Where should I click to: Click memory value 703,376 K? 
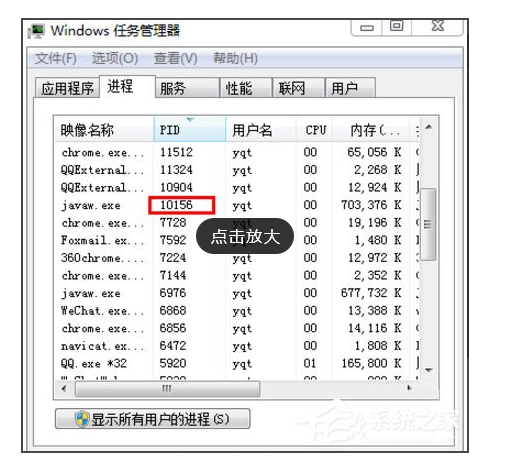point(371,205)
